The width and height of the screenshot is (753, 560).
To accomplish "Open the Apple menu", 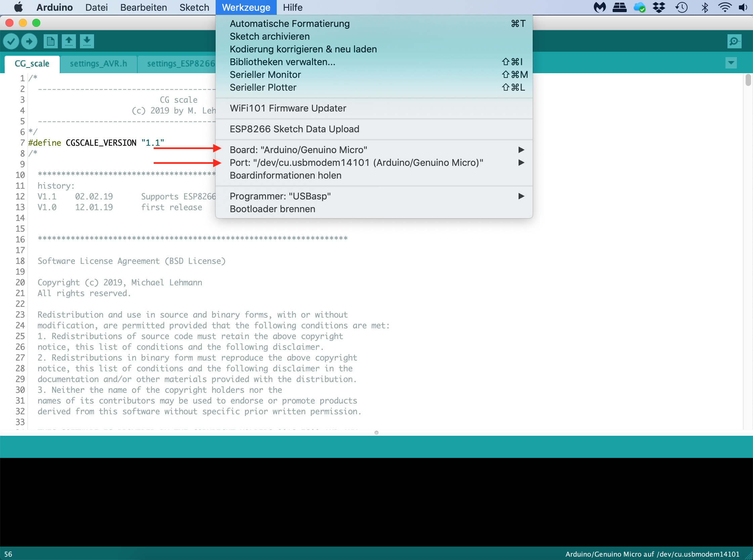I will click(x=19, y=7).
